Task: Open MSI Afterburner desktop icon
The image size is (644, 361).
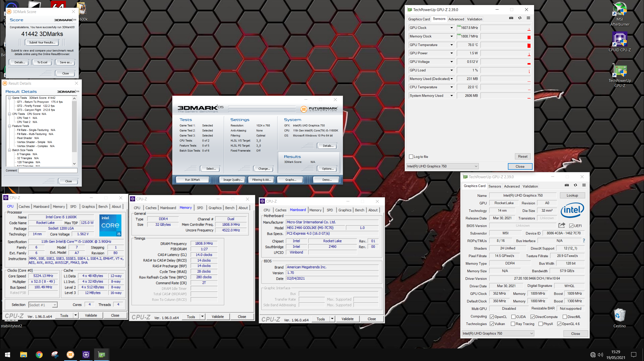Action: 620,14
